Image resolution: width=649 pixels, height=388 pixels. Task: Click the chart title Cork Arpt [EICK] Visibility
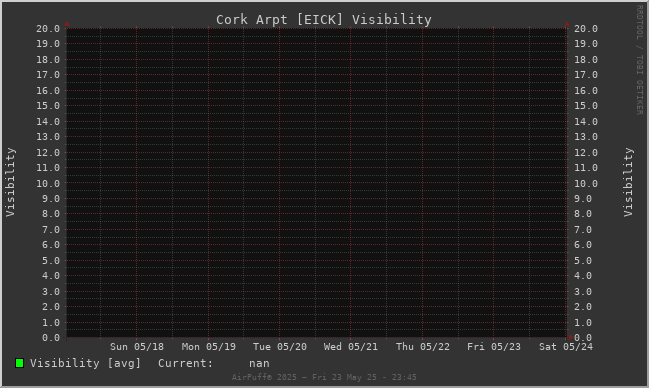pos(324,19)
